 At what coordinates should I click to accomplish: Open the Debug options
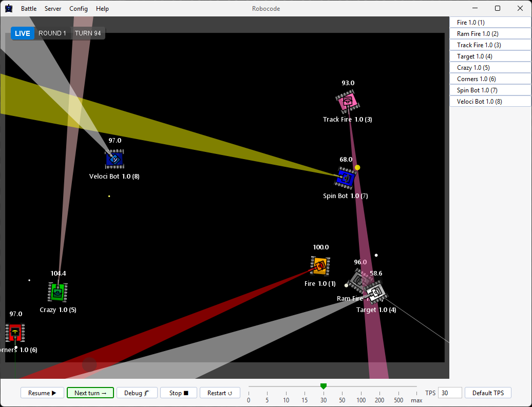[137, 393]
